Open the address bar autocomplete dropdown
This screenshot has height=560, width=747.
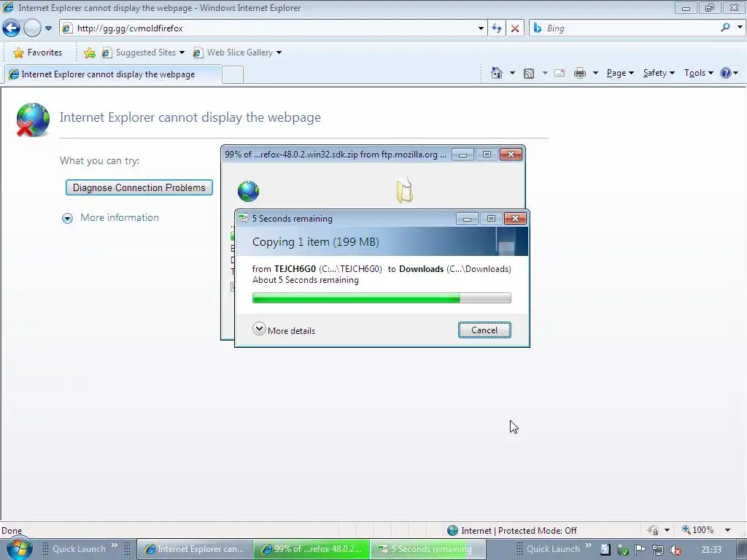[x=481, y=28]
